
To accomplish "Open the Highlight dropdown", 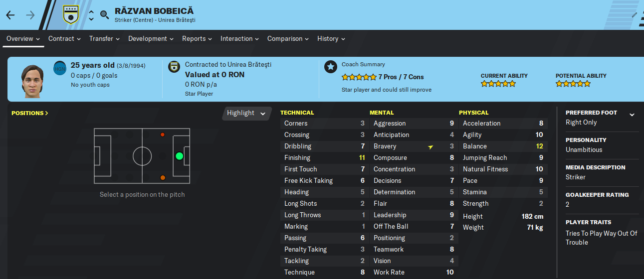I will coord(247,113).
